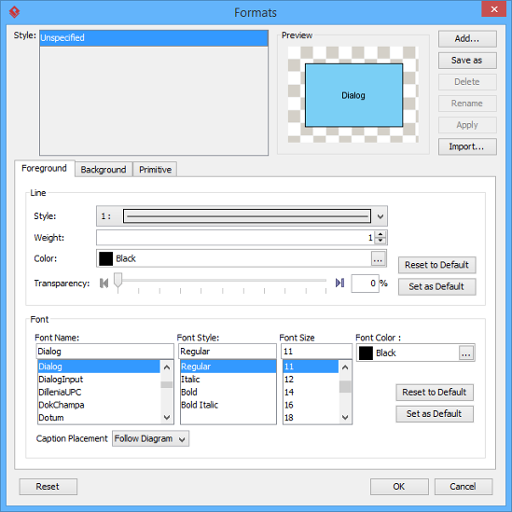Click the black line color swatch
The width and height of the screenshot is (512, 512).
point(106,259)
